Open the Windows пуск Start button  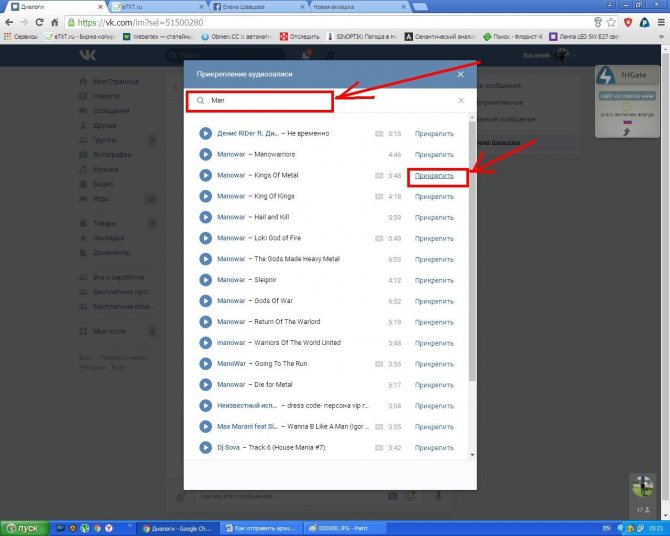click(x=24, y=528)
